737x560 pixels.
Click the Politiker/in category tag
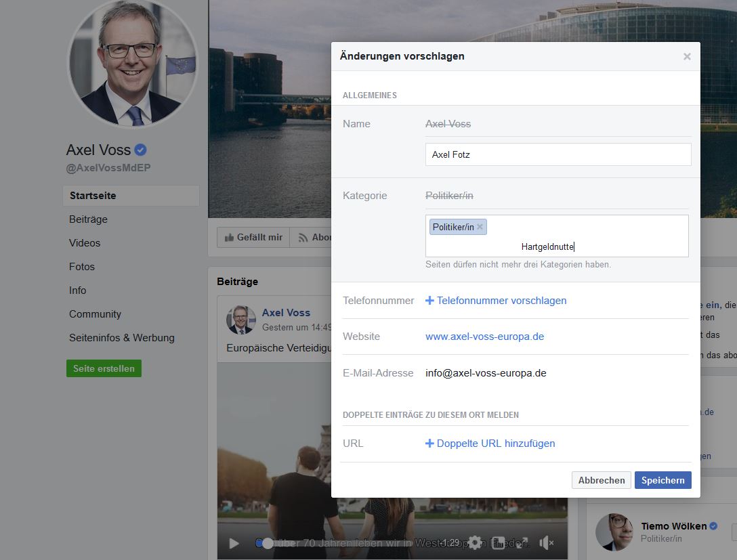(458, 227)
